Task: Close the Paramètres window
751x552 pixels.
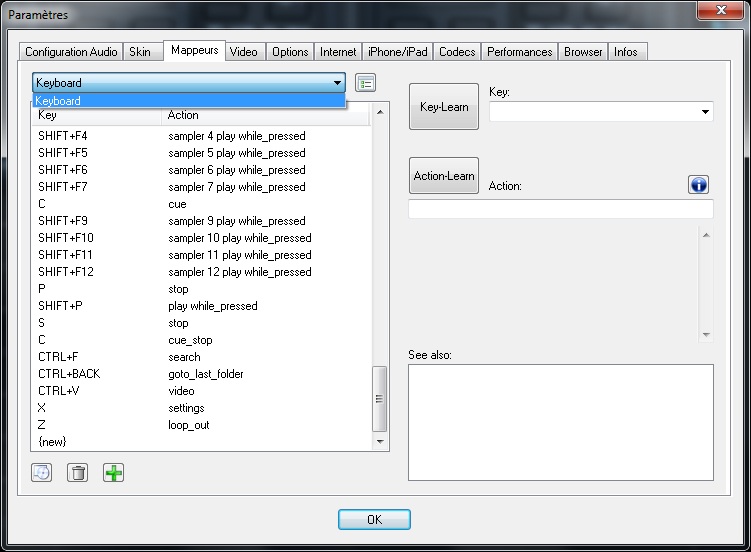Action: tap(719, 13)
